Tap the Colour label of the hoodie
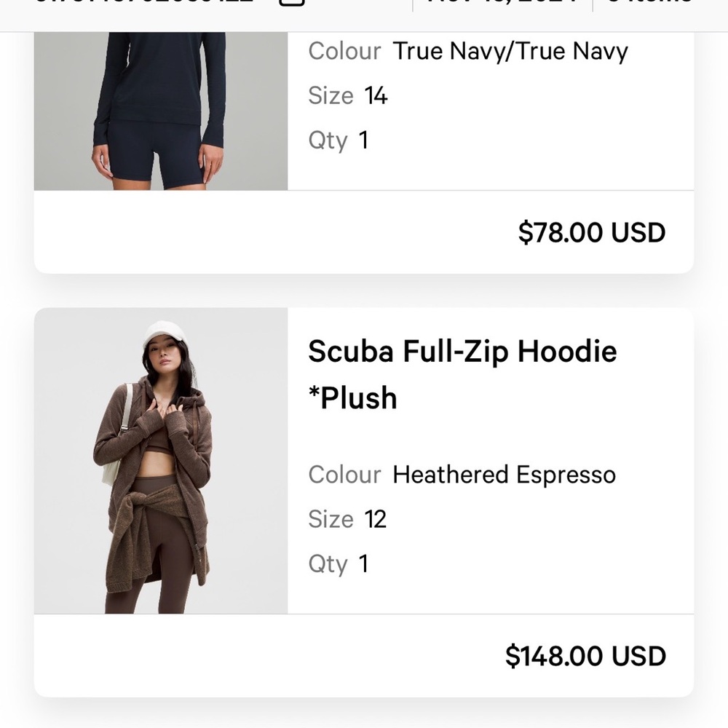Viewport: 728px width, 728px height. pos(344,475)
